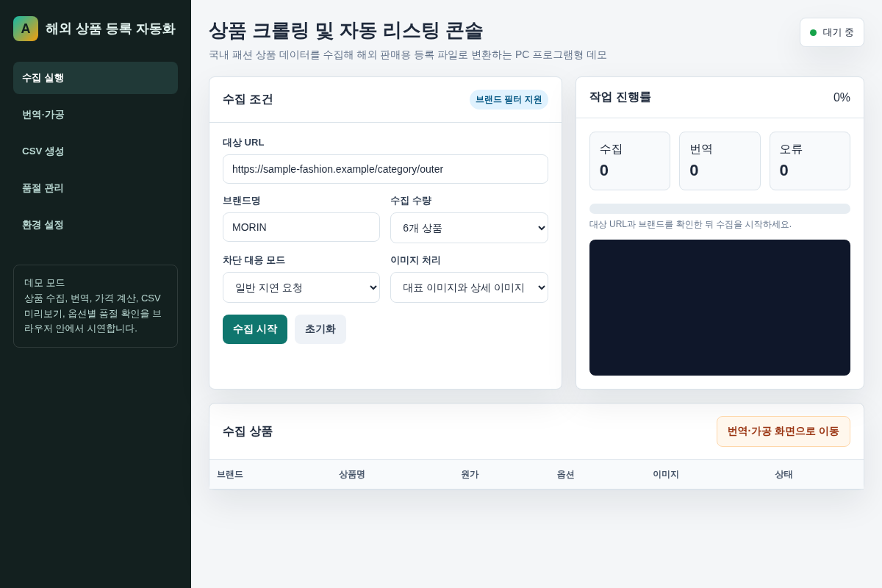882x588 pixels.
Task: Open the 수집 실행 sidebar menu
Action: (x=96, y=78)
